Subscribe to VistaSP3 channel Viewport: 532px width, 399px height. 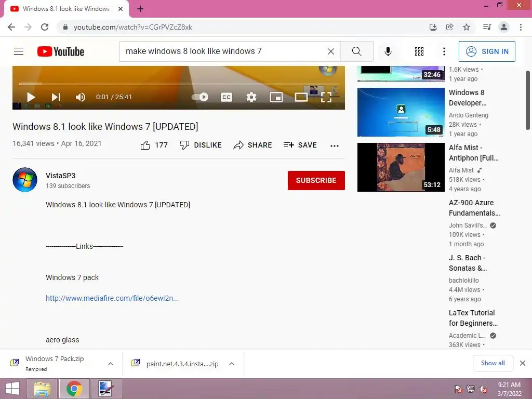coord(316,180)
